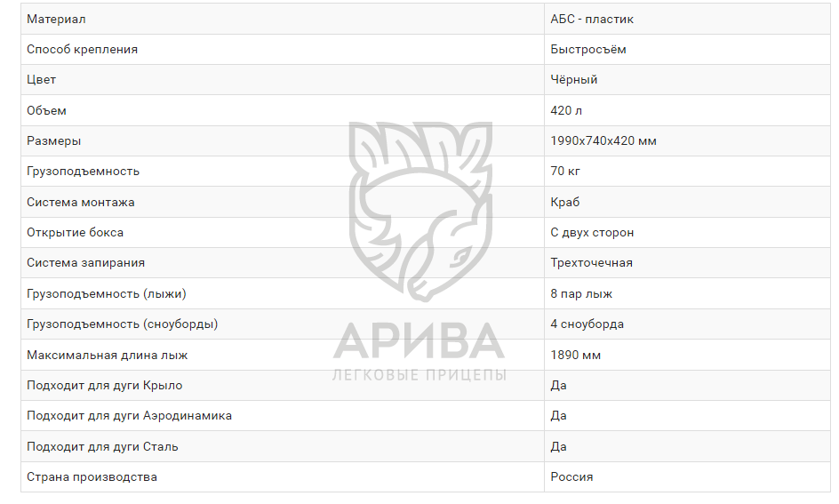Click the 'Чёрный' color value
Viewport: 839px width, 504px height.
(x=574, y=80)
